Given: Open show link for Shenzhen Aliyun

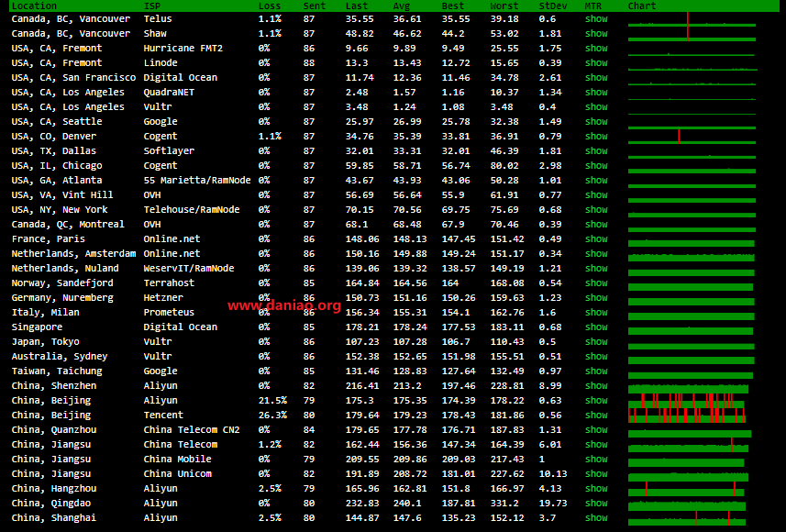Looking at the screenshot, I should point(596,385).
